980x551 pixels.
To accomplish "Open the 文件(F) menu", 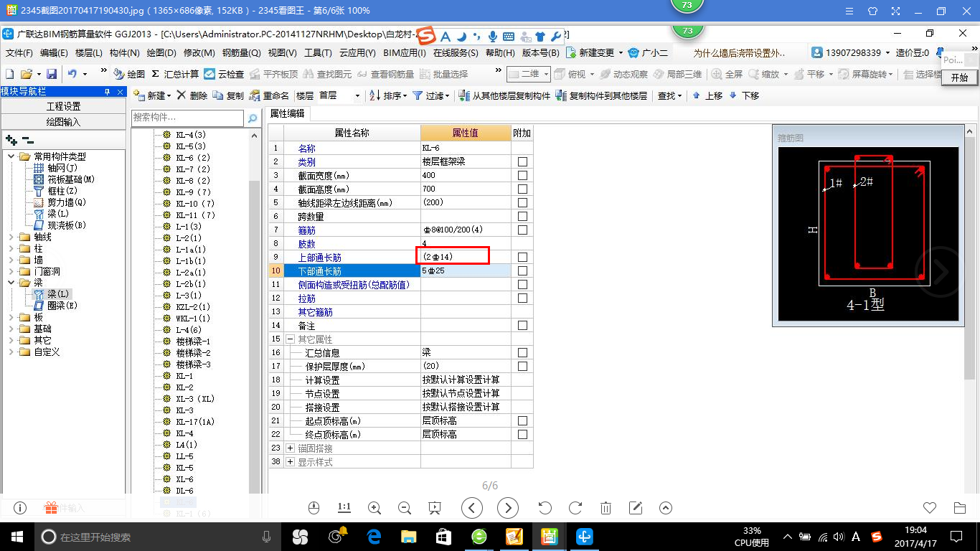I will coord(19,53).
